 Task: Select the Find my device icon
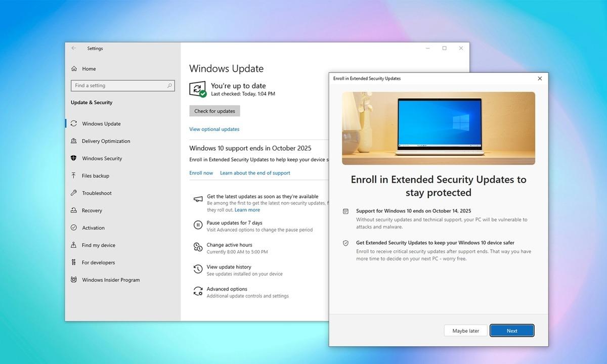tap(74, 245)
